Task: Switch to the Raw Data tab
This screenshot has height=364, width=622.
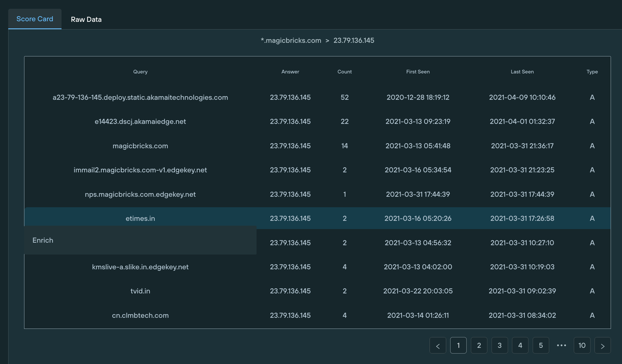Action: click(x=86, y=19)
